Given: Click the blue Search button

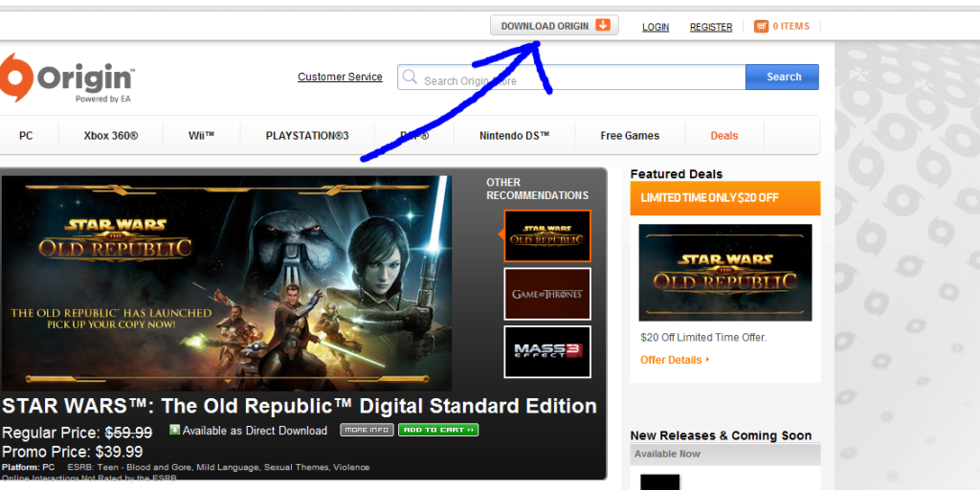Looking at the screenshot, I should pos(782,77).
